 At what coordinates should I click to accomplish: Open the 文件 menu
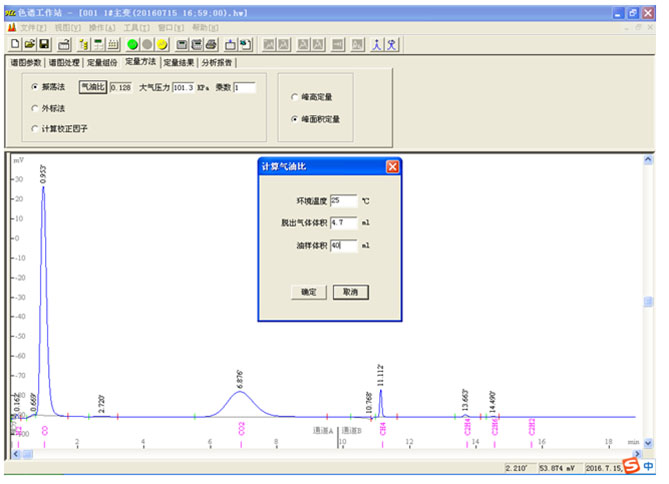click(33, 27)
